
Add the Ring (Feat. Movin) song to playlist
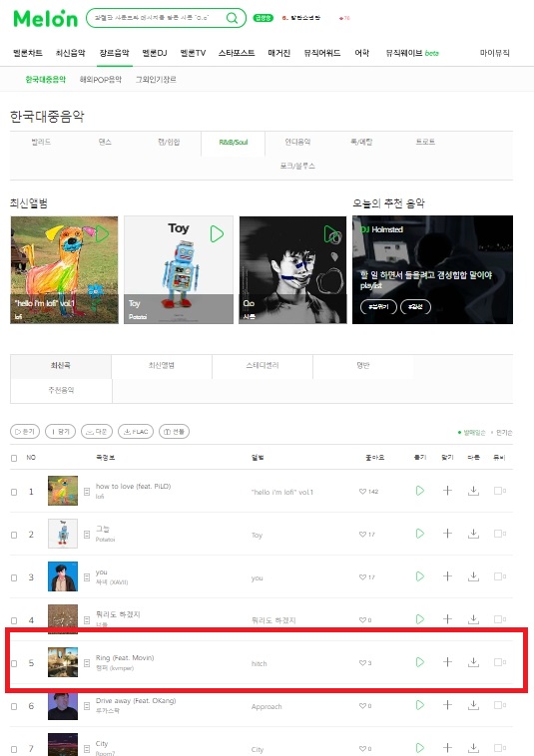point(447,662)
